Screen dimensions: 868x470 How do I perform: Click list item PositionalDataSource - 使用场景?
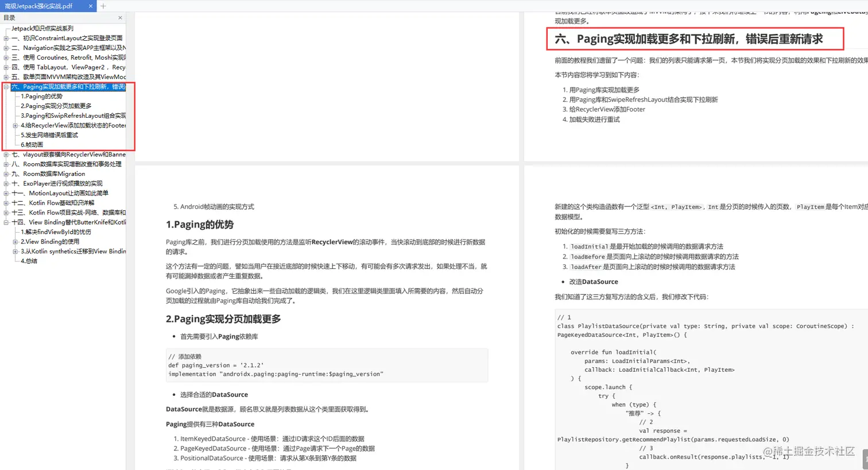[269, 459]
